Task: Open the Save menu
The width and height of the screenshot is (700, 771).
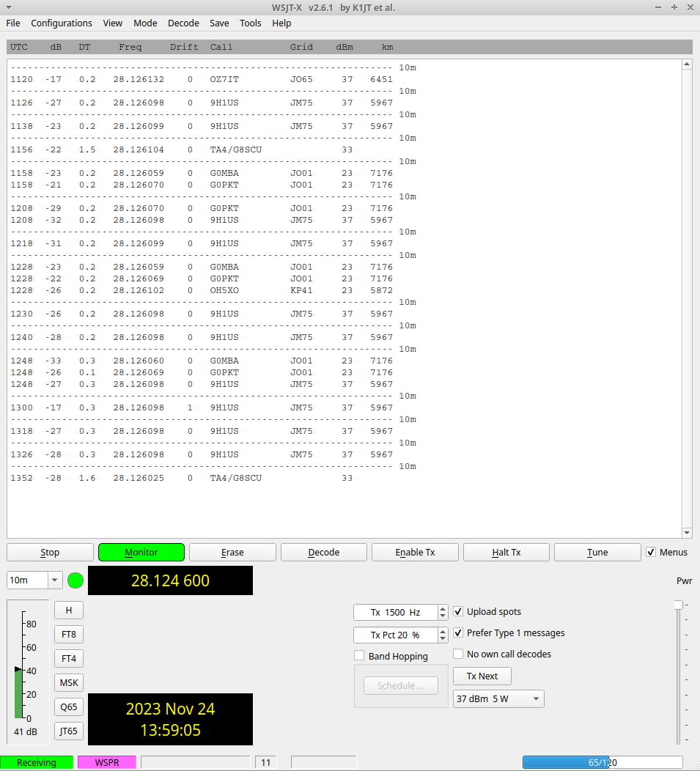Action: [x=219, y=23]
